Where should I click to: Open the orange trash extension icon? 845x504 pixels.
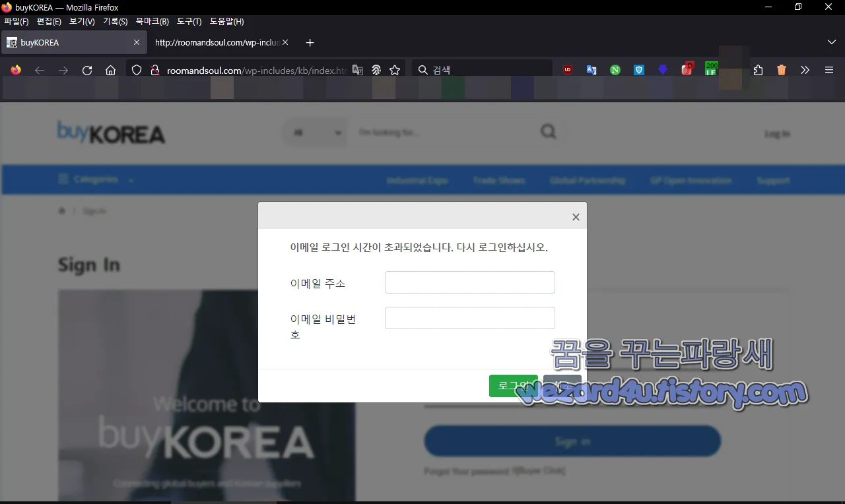(782, 70)
